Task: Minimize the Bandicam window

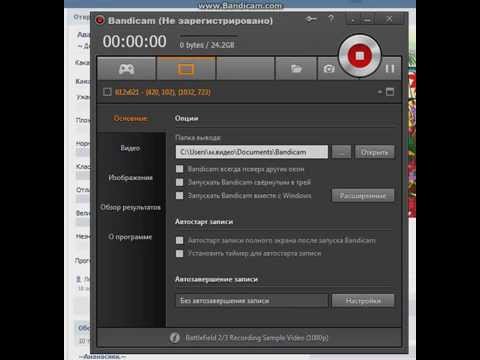Action: click(367, 20)
